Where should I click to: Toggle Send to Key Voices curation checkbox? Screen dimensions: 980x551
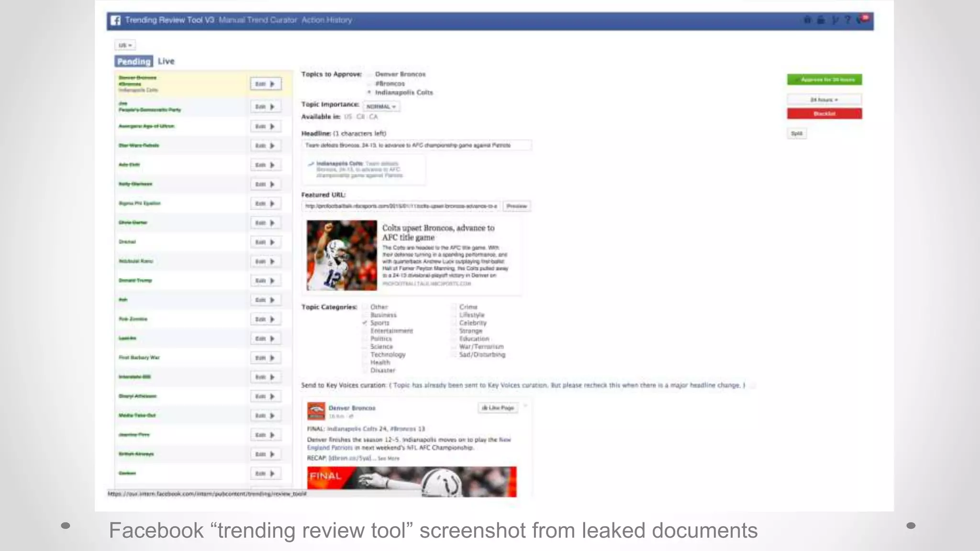click(753, 386)
